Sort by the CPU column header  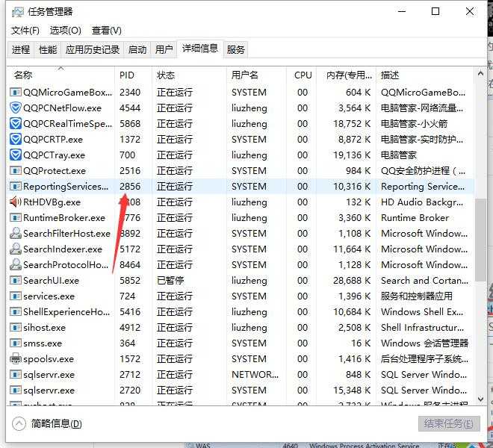point(302,75)
